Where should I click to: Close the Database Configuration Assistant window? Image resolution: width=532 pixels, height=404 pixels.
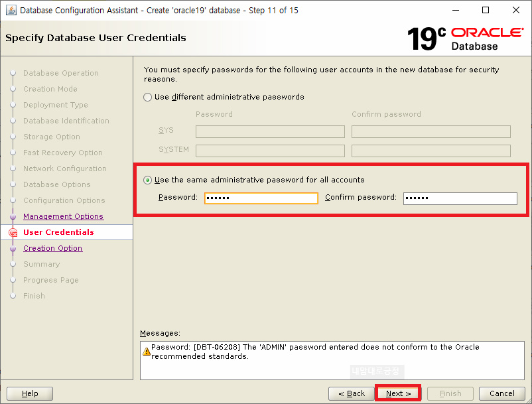(x=515, y=10)
